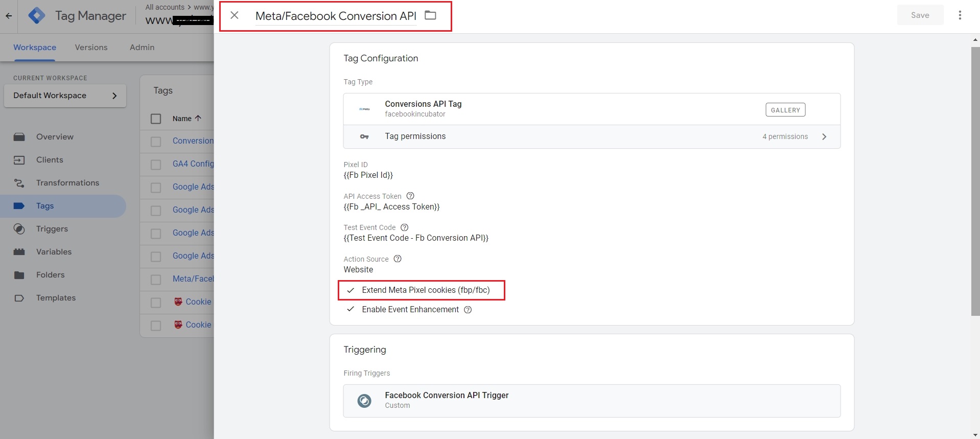Expand the Default Workspace selector
The image size is (980, 439).
pyautogui.click(x=65, y=96)
